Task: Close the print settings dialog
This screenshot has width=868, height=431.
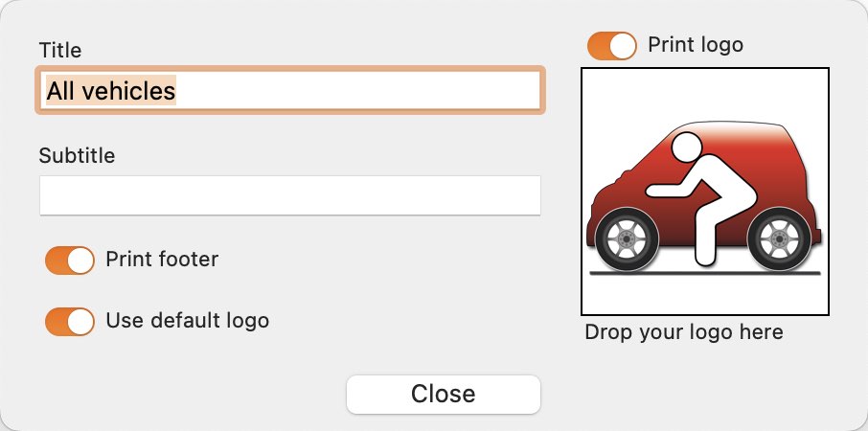Action: 444,394
